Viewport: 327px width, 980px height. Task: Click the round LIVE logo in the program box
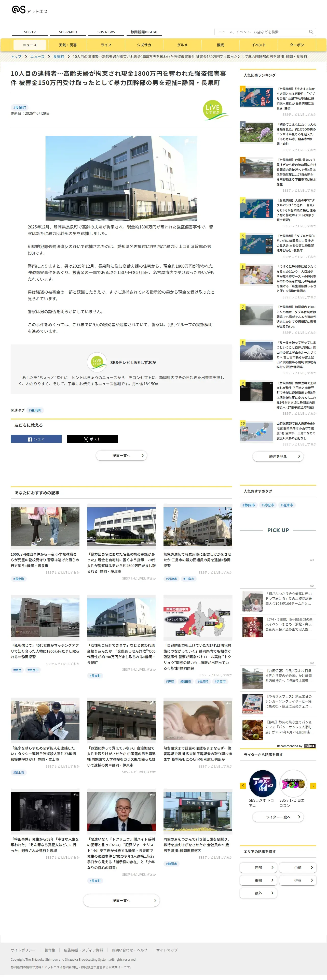(97, 362)
